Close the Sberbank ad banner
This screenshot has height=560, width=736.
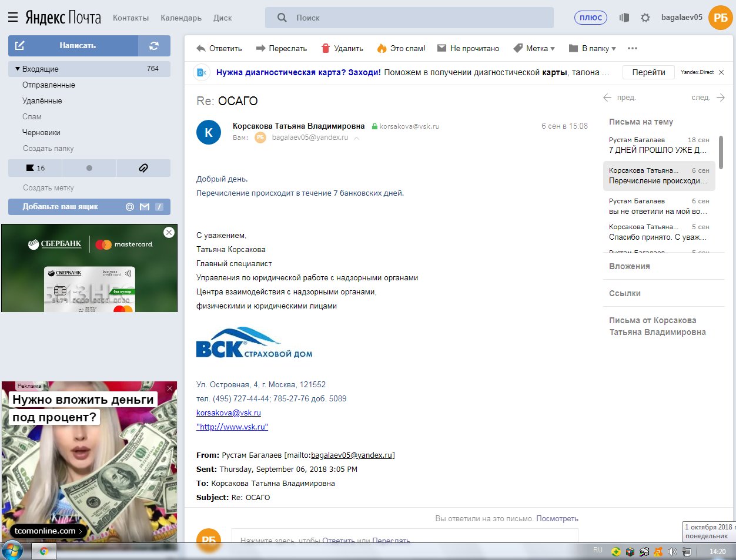point(169,232)
